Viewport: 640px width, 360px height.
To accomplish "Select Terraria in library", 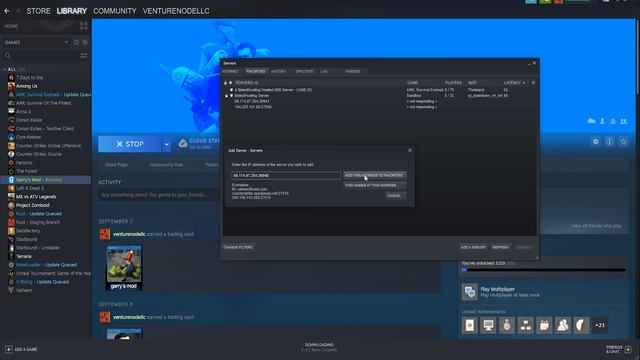I will 24,256.
